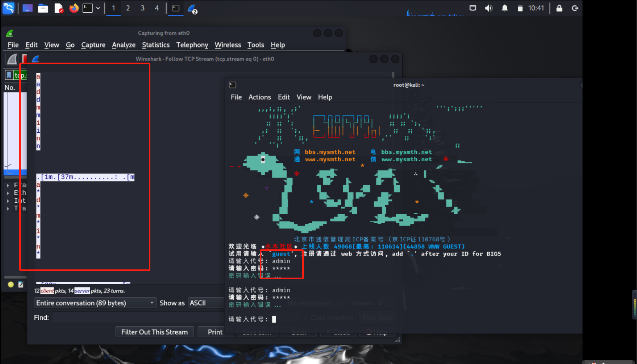Click Wireshark start capture shark fin icon
The image size is (637, 364).
point(12,59)
